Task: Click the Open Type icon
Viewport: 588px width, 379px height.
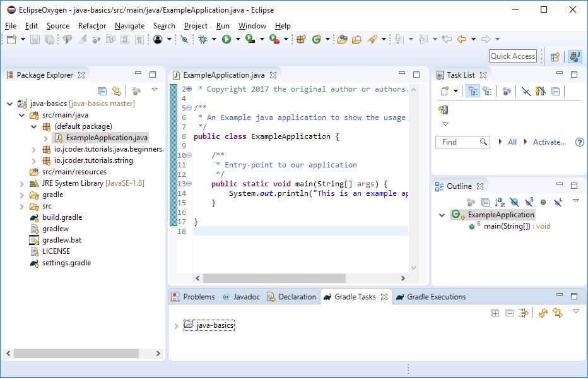Action: [x=343, y=39]
